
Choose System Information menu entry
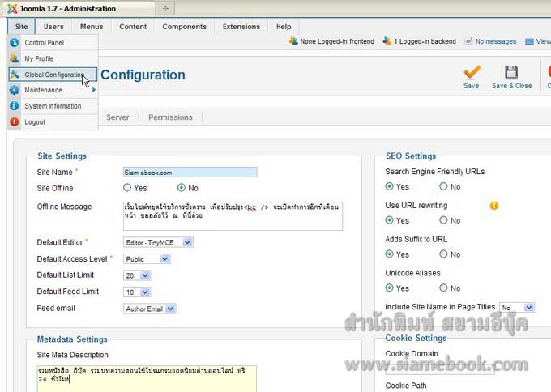point(53,106)
